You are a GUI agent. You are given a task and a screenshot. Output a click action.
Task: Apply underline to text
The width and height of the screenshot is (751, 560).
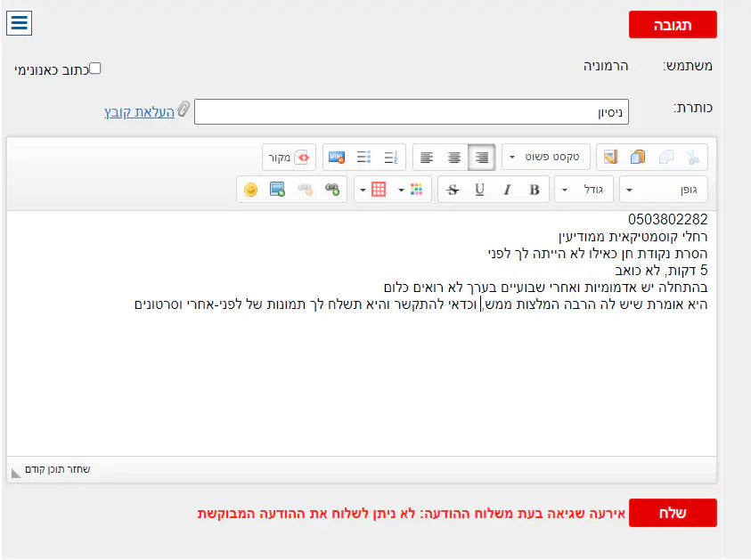click(480, 190)
